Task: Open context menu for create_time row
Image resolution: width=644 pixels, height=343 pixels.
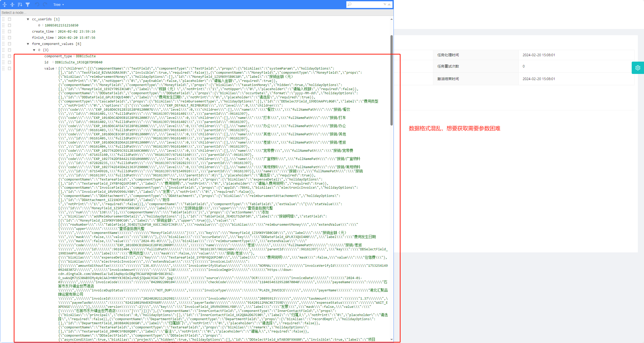Action: pos(9,32)
